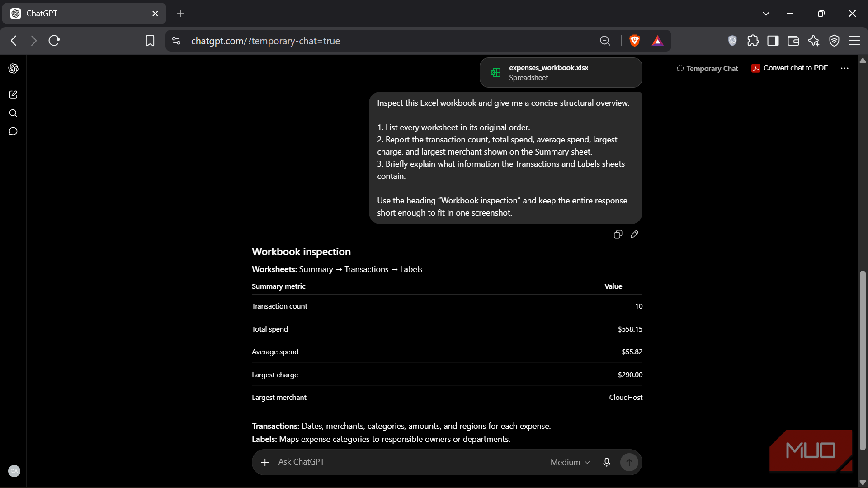Click the shield extension icon left of puzzle
The image size is (868, 488).
point(733,41)
